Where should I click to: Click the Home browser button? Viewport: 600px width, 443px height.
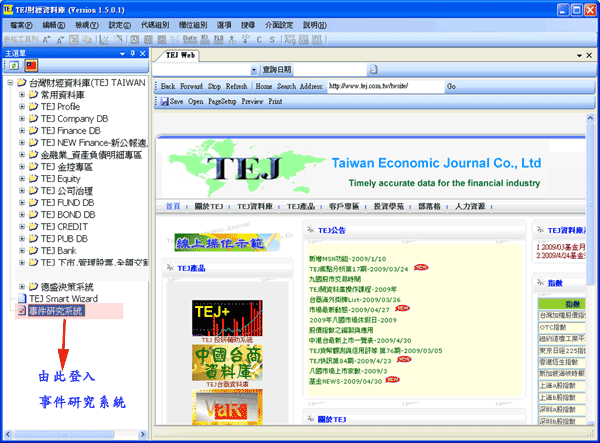tap(264, 86)
